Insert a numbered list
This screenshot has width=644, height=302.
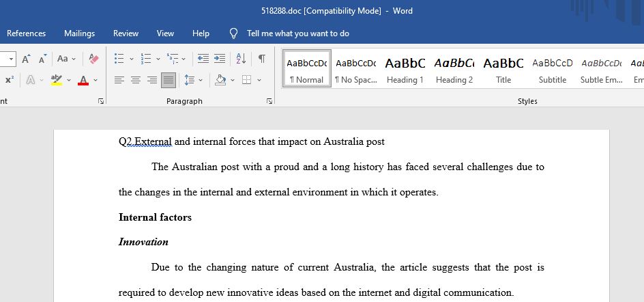pyautogui.click(x=146, y=59)
